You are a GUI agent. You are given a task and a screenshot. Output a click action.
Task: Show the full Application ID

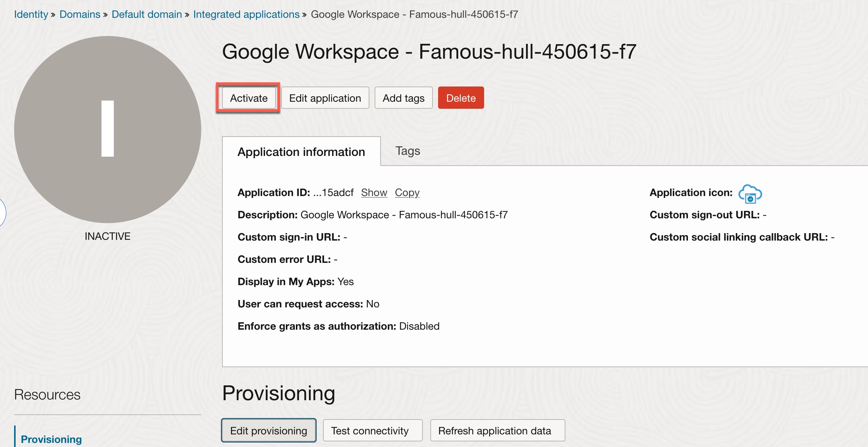point(374,193)
